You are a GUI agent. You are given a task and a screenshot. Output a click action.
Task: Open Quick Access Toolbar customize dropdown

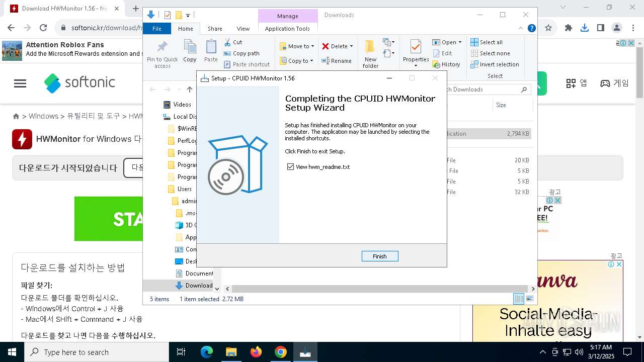[188, 15]
